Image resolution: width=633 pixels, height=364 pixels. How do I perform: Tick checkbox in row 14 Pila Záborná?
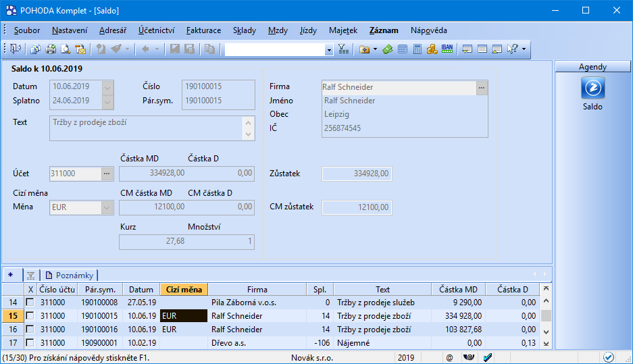(30, 303)
